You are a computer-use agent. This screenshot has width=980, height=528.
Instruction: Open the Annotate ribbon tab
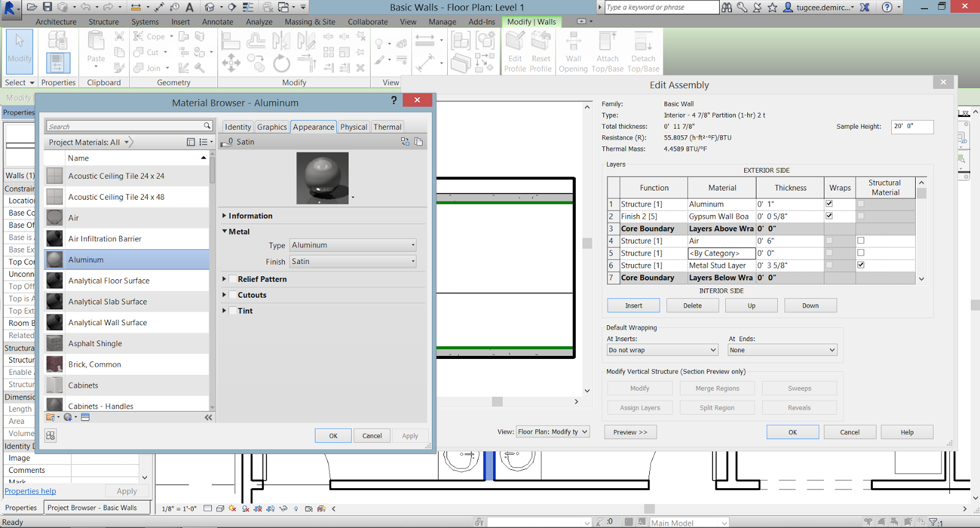(x=217, y=21)
